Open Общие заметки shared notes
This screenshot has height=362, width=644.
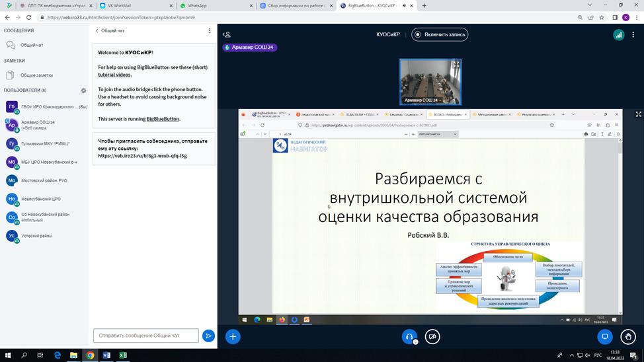[36, 75]
